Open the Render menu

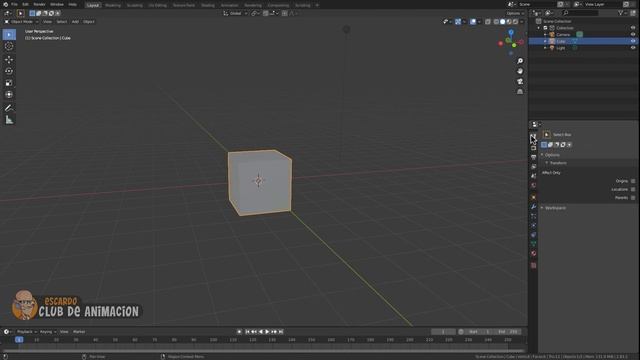(x=39, y=4)
